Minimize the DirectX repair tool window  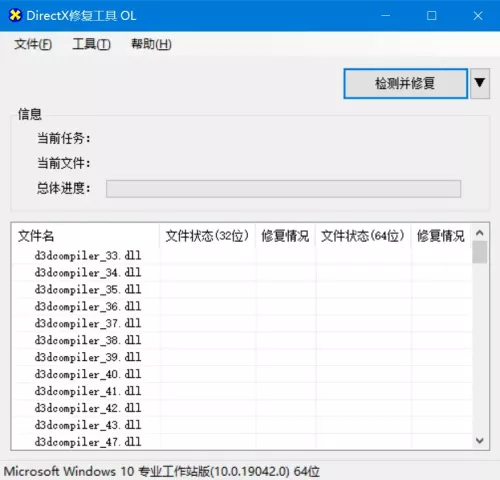click(386, 16)
